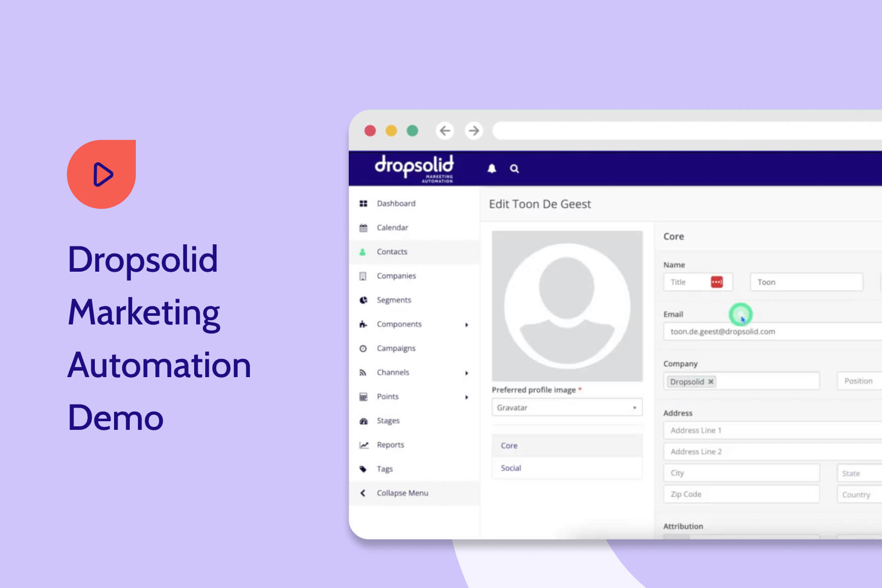882x588 pixels.
Task: Open Dashboard from sidebar menu
Action: 396,203
